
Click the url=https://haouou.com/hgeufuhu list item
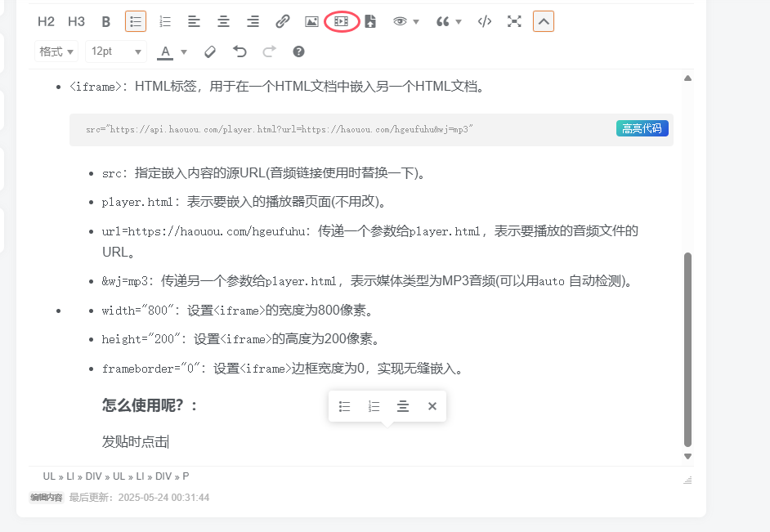pyautogui.click(x=369, y=241)
